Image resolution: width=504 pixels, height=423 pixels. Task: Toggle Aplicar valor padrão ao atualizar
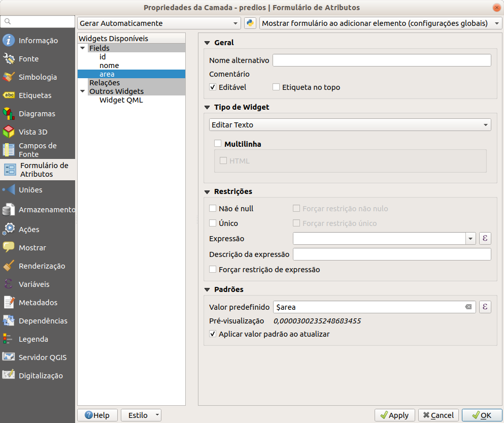point(213,334)
